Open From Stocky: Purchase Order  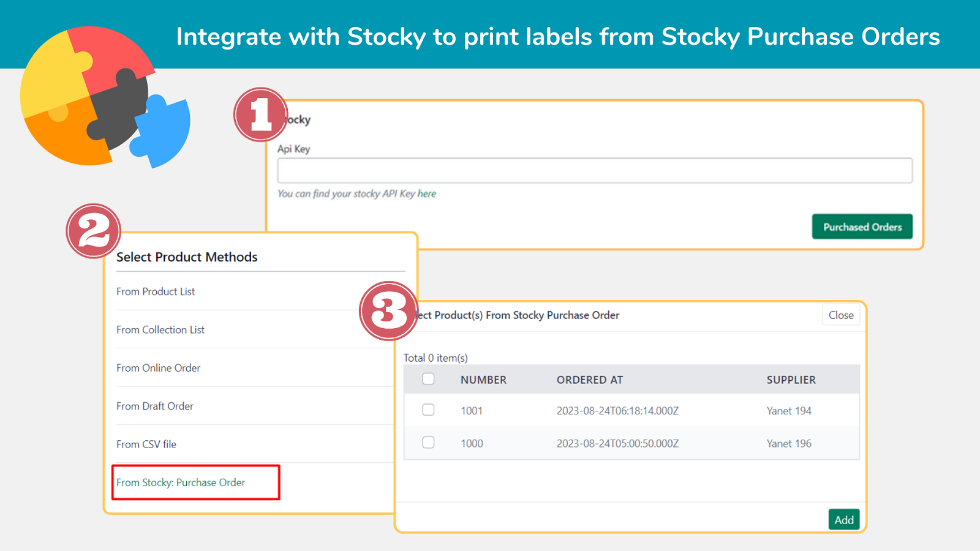click(x=180, y=482)
